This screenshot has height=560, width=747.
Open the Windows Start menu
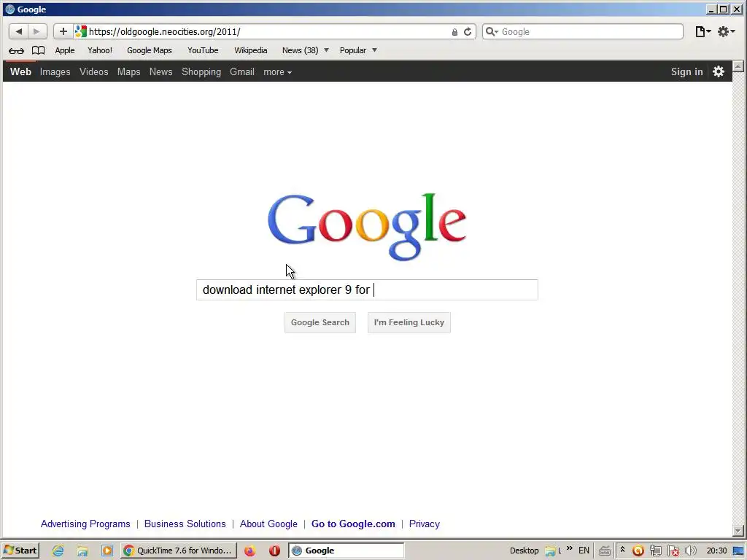pos(20,551)
